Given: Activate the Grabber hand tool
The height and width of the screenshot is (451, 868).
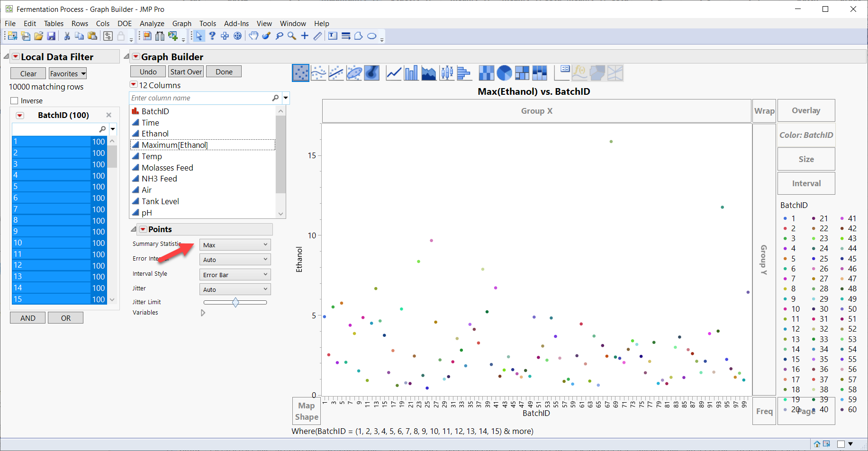Looking at the screenshot, I should click(x=253, y=36).
